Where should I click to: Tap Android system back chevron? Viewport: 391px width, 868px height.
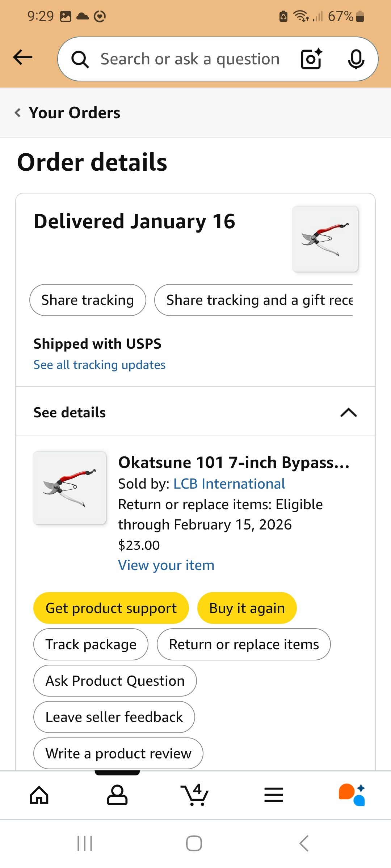tap(304, 843)
